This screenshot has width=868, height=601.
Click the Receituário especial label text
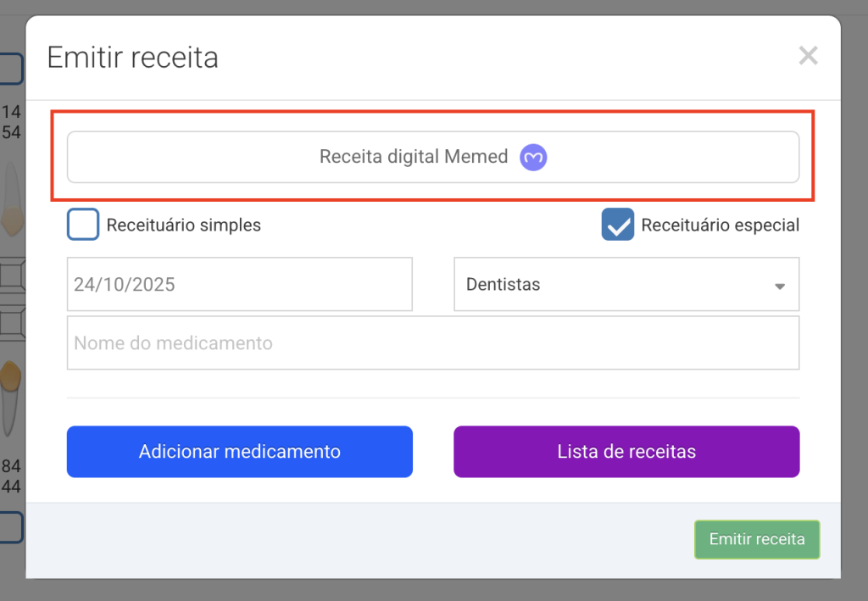(720, 225)
